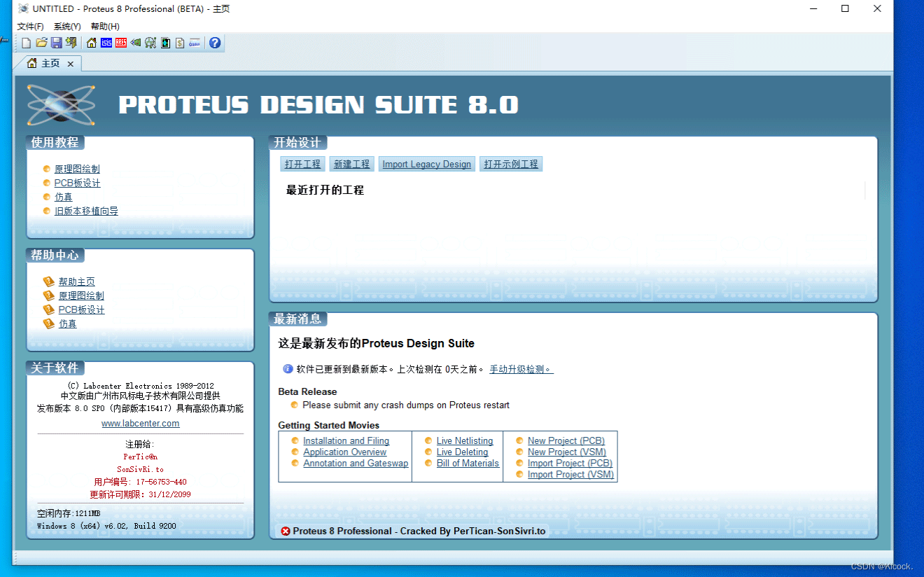This screenshot has height=577, width=924.
Task: Open the 帮助(H) menu
Action: tap(105, 27)
